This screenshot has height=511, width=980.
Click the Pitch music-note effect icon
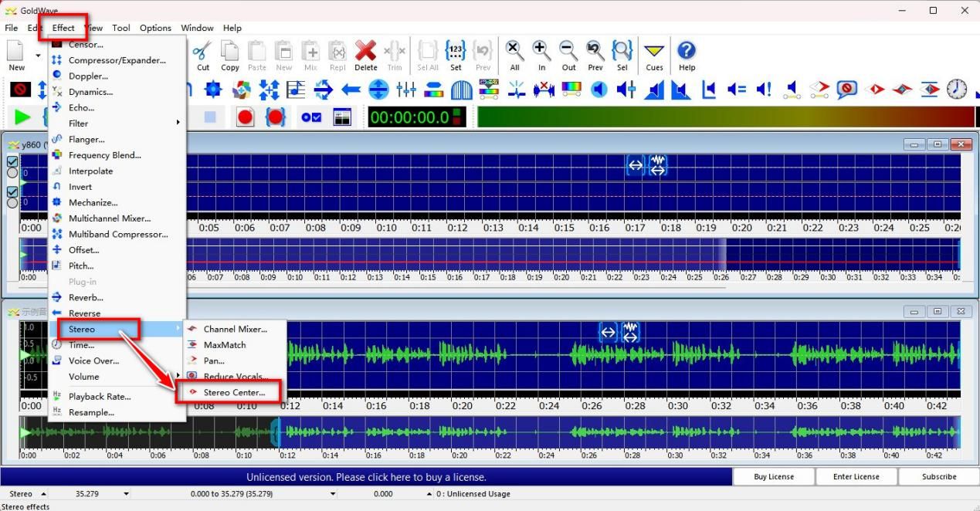296,90
